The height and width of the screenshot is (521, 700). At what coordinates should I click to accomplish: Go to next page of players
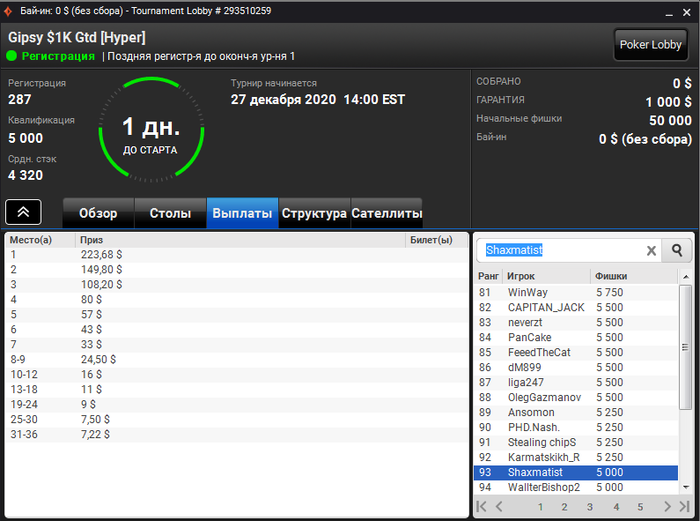(x=667, y=506)
